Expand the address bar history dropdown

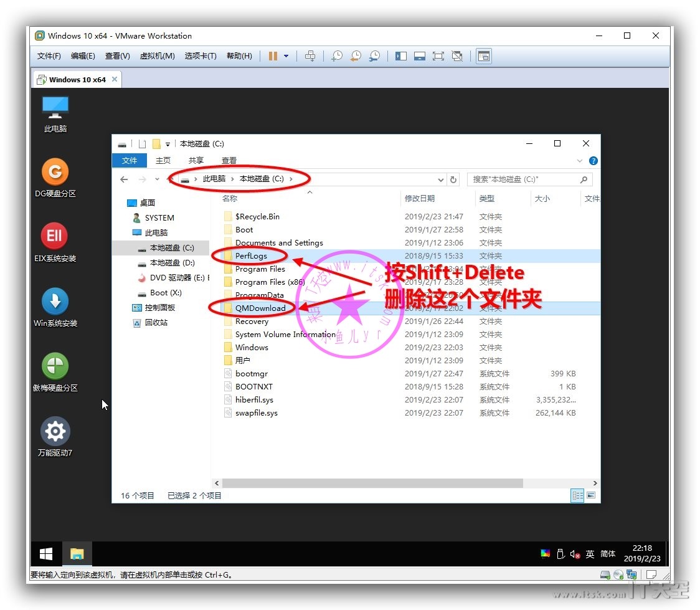click(441, 179)
